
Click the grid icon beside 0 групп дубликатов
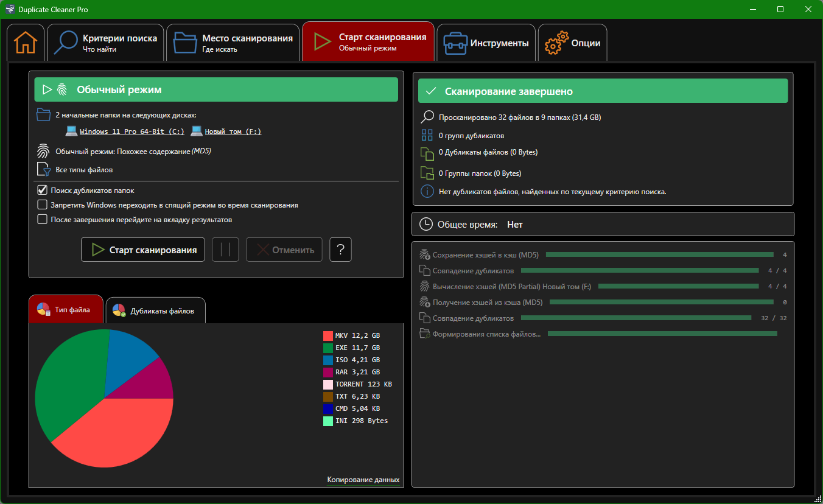[428, 136]
